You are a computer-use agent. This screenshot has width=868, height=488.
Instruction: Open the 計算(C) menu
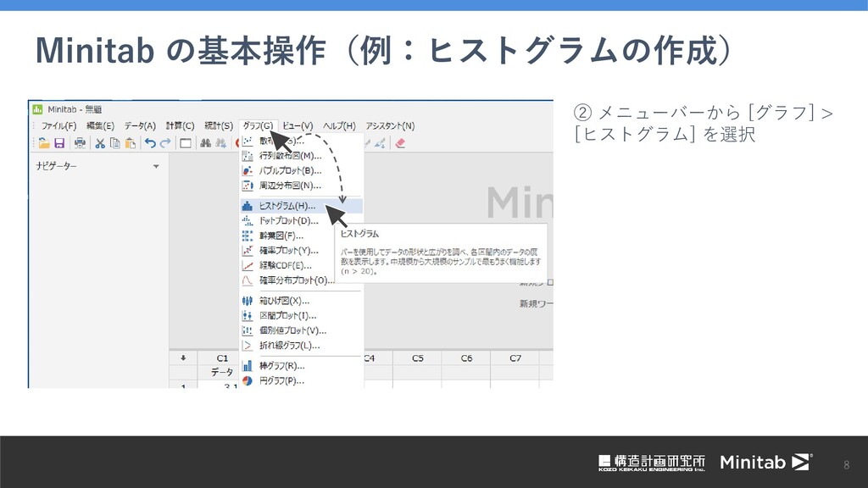(181, 126)
